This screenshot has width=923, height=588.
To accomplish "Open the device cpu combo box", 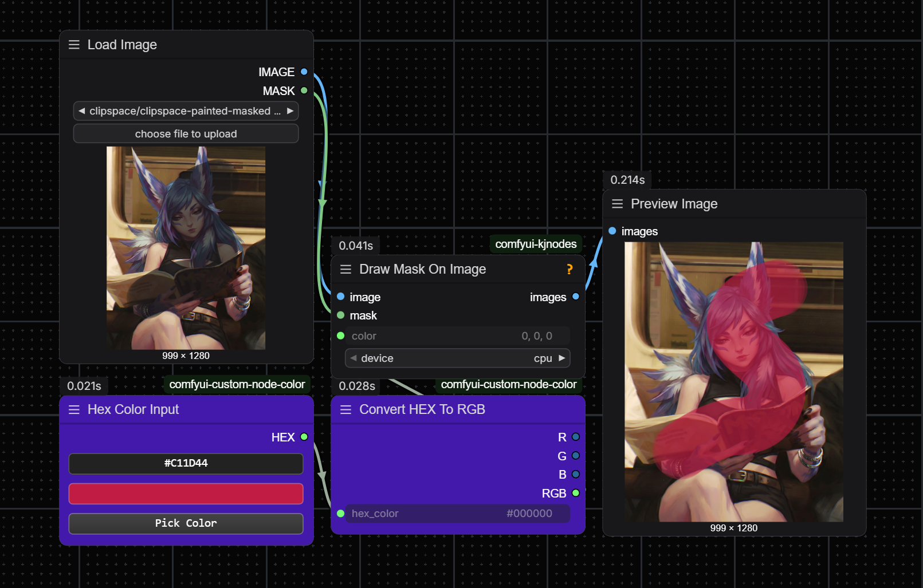I will 457,358.
